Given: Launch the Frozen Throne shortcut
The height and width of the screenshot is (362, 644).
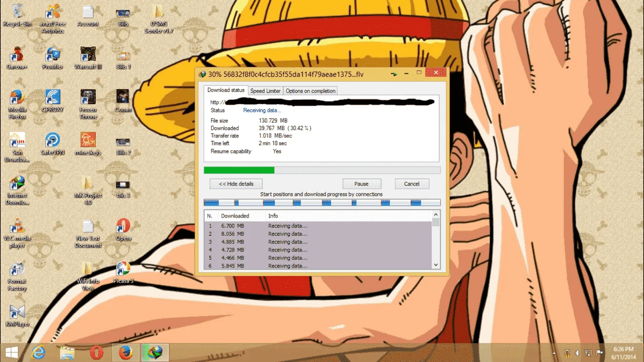Looking at the screenshot, I should (x=88, y=105).
